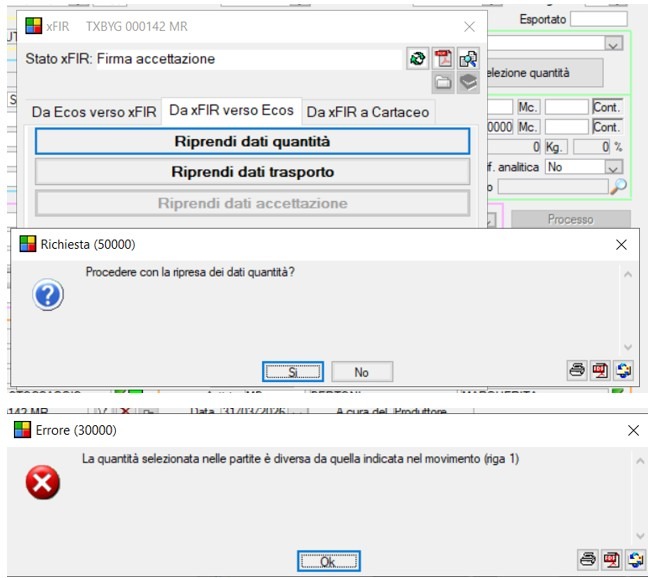The image size is (648, 578).
Task: Click the magnifier lookup icon in background form
Action: [619, 186]
